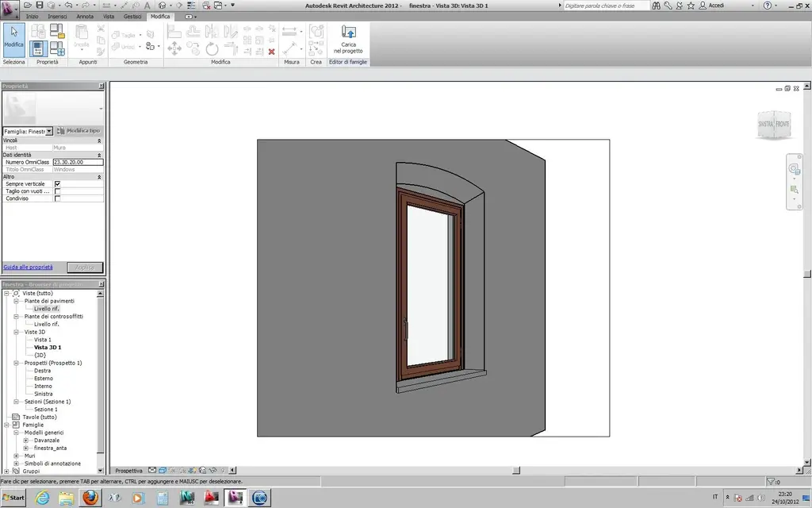Click the Save floppy disk icon
This screenshot has height=508, width=812.
(x=40, y=6)
